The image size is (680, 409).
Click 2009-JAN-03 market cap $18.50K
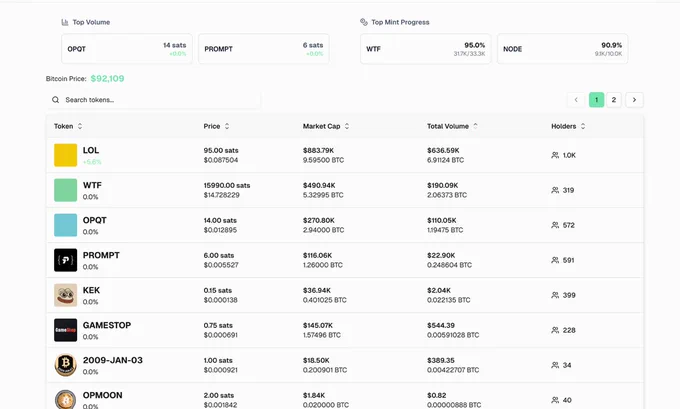pos(316,360)
